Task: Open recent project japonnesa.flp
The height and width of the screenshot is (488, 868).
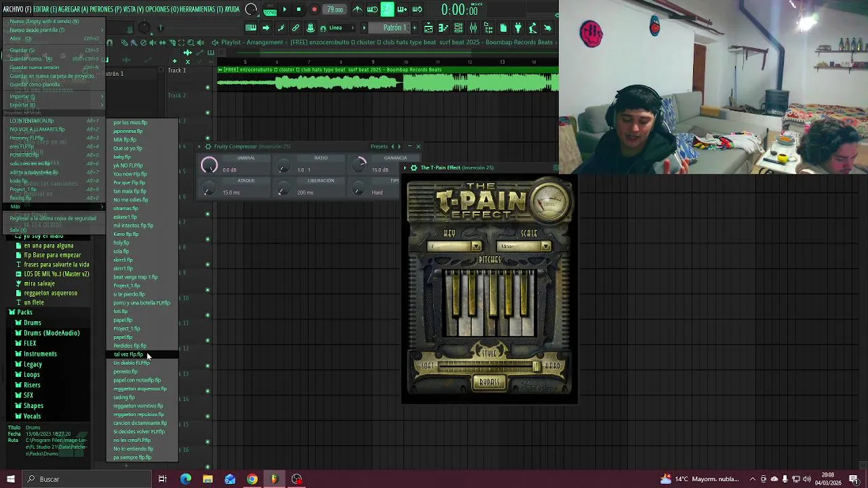Action: pos(142,131)
